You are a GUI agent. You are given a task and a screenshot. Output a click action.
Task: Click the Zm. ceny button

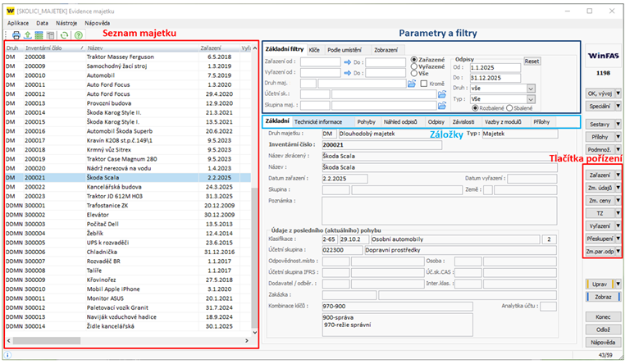[600, 201]
